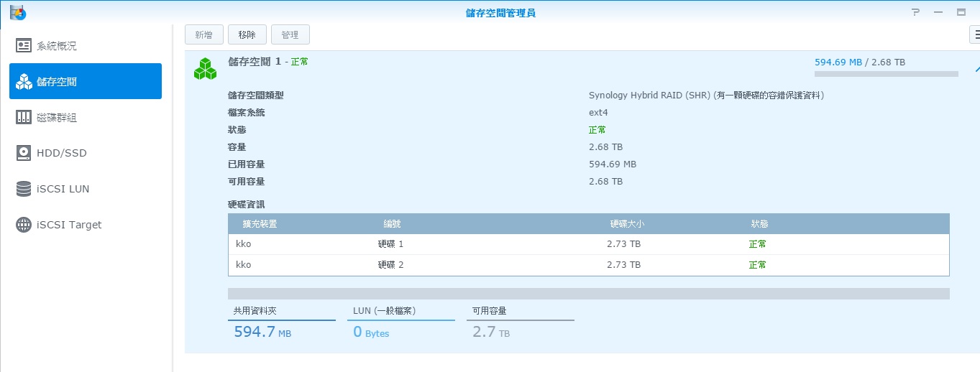The height and width of the screenshot is (372, 980).
Task: Open the HDD/SSD section
Action: 86,153
